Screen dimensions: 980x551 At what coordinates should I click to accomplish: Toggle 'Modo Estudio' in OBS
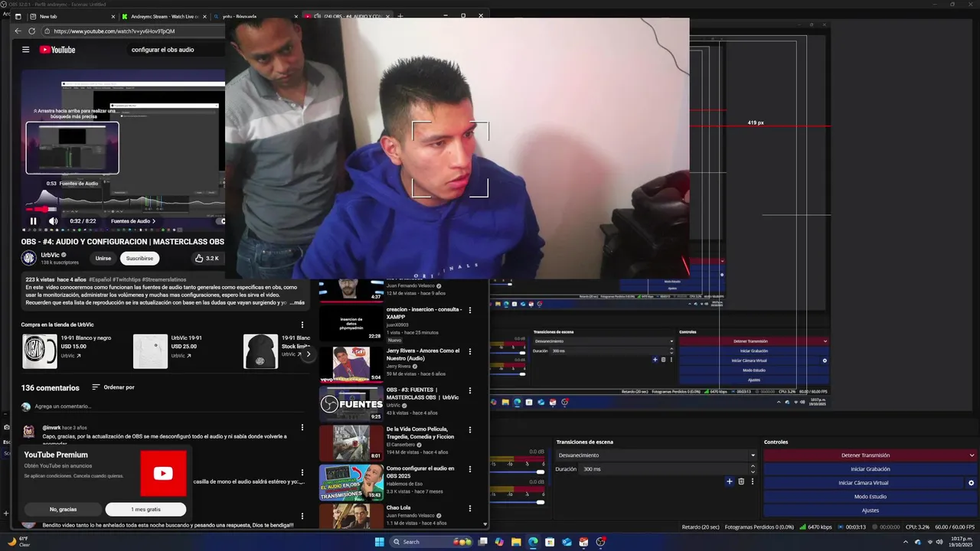871,497
